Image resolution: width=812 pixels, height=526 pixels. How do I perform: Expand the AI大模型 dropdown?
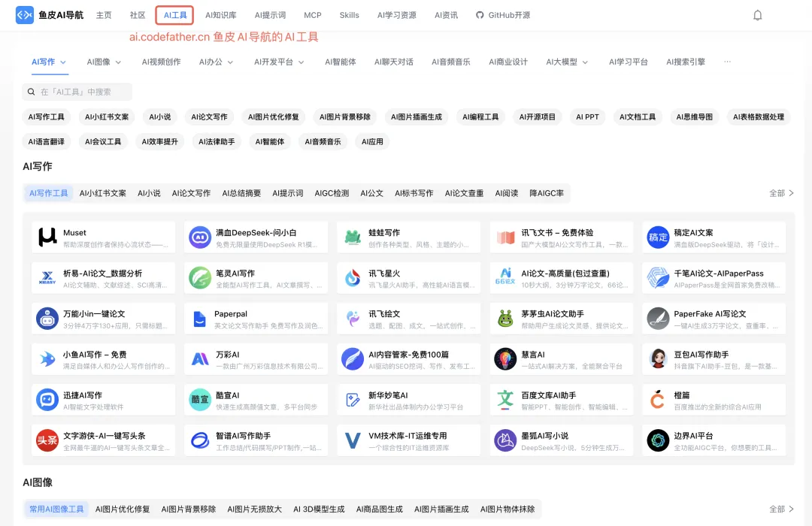coord(566,62)
